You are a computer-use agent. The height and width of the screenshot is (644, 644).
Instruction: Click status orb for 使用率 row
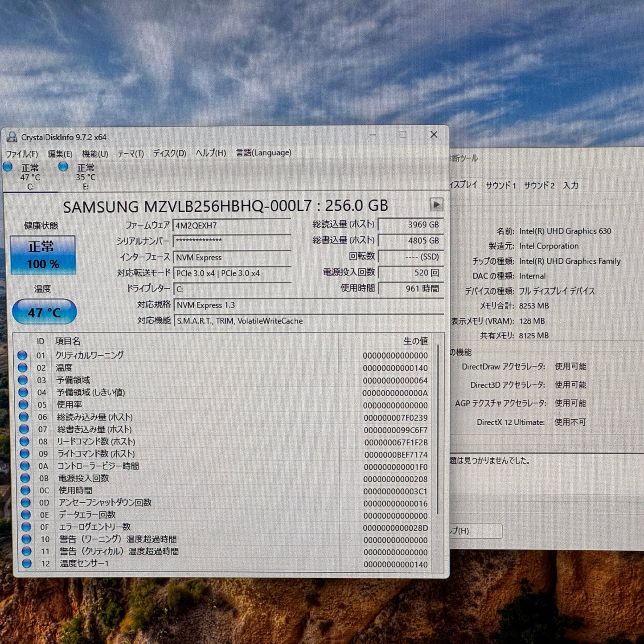(x=23, y=405)
